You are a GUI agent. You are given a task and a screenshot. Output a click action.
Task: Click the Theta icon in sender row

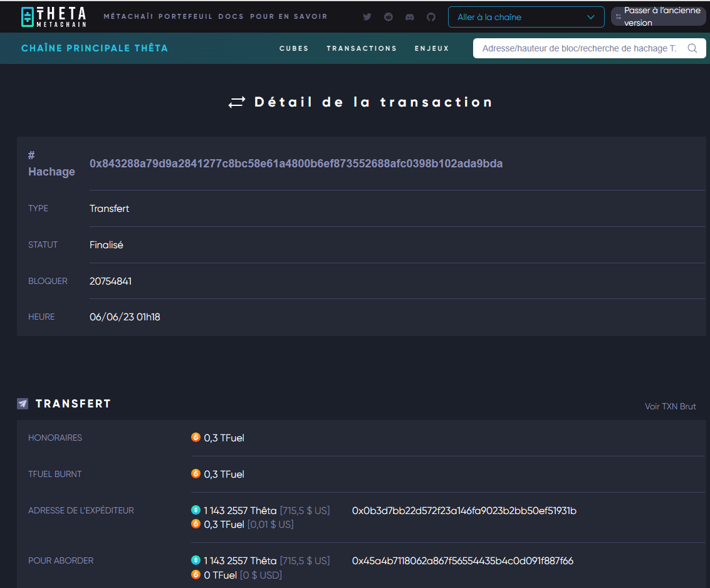click(x=196, y=510)
